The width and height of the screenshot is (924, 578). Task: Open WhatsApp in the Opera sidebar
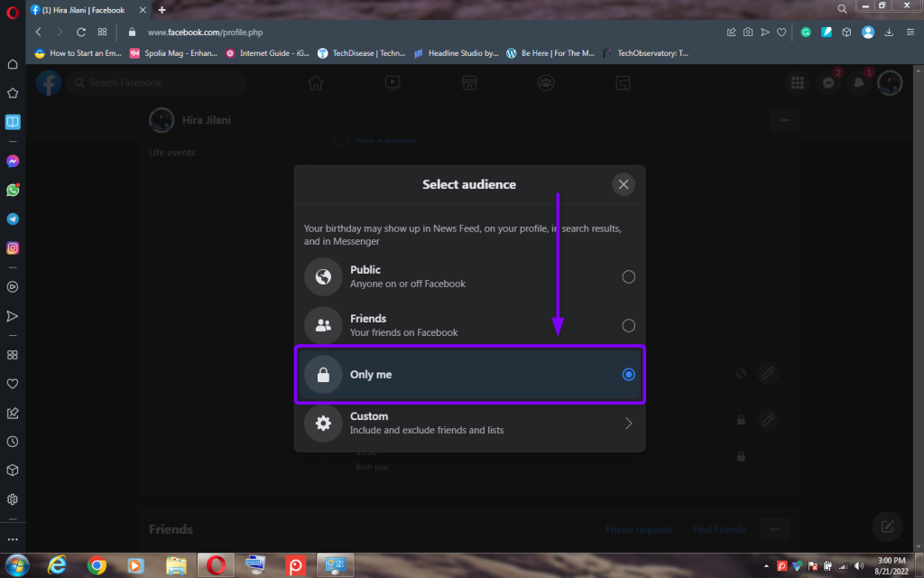(x=13, y=191)
